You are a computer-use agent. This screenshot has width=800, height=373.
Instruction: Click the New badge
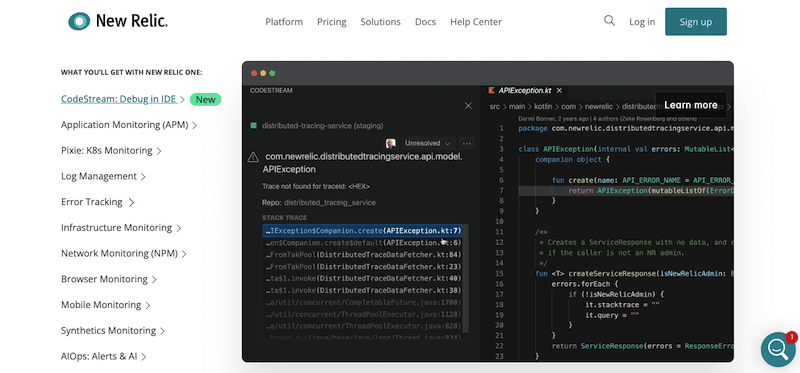tap(206, 100)
